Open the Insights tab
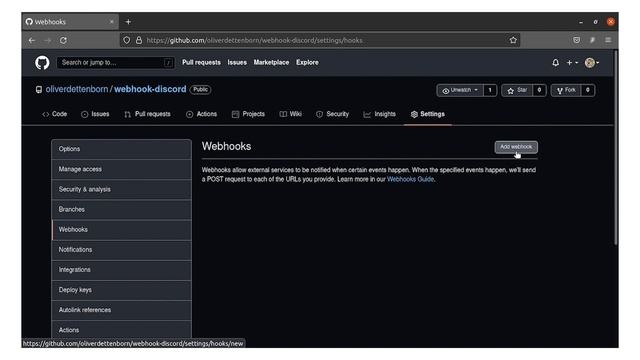Viewport: 640px width, 360px height. coord(380,114)
